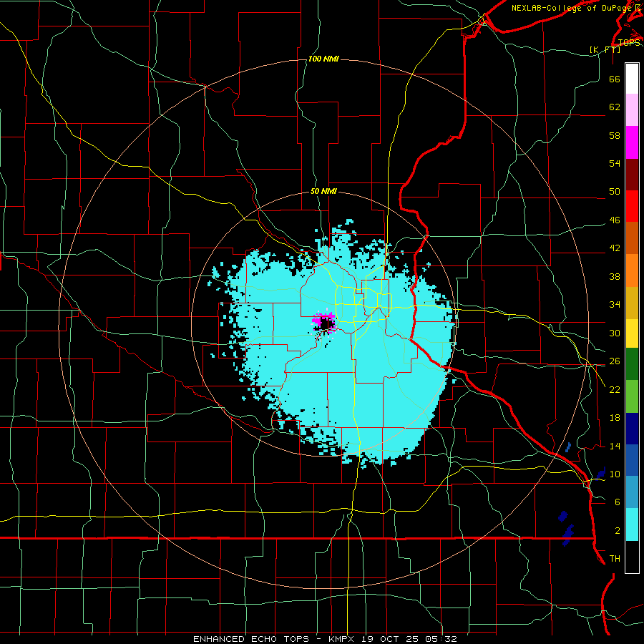Click the 'TH' threshold legend label

point(615,559)
